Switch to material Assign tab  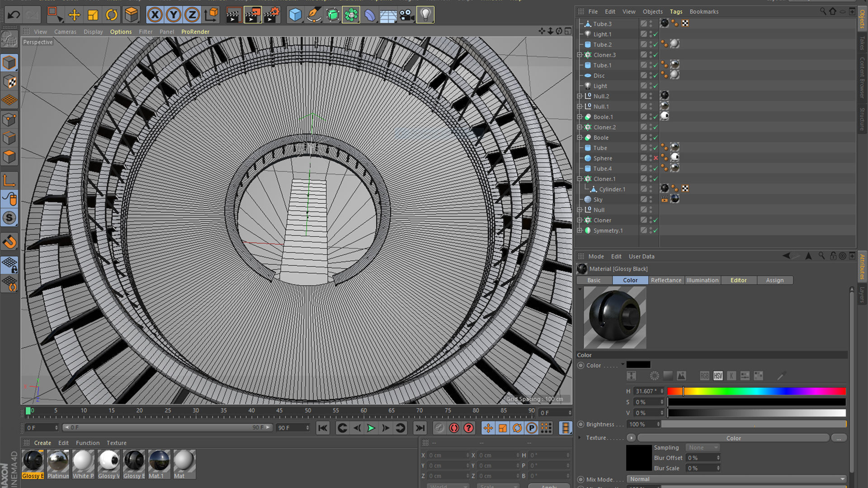click(774, 280)
